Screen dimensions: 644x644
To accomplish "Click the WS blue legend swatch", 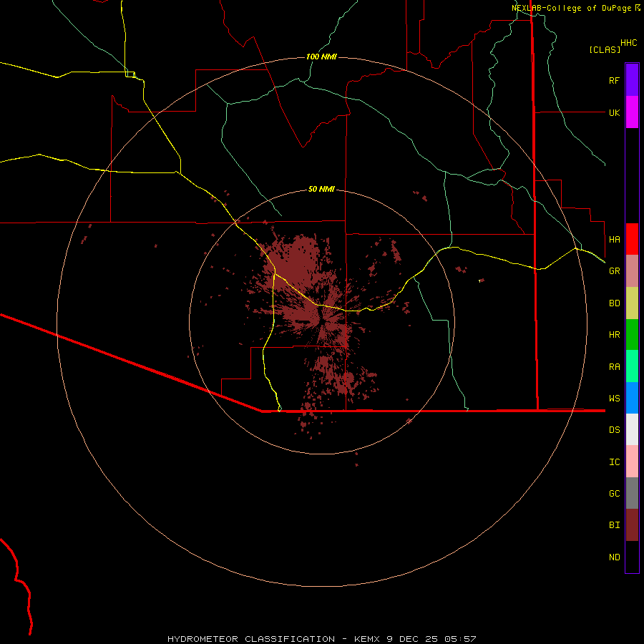I will 632,398.
